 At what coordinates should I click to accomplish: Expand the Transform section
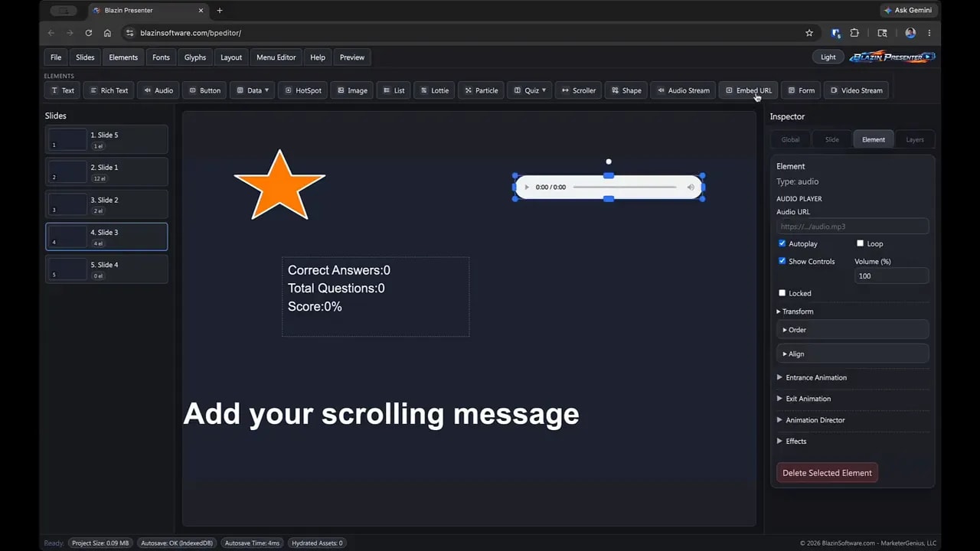(x=795, y=311)
